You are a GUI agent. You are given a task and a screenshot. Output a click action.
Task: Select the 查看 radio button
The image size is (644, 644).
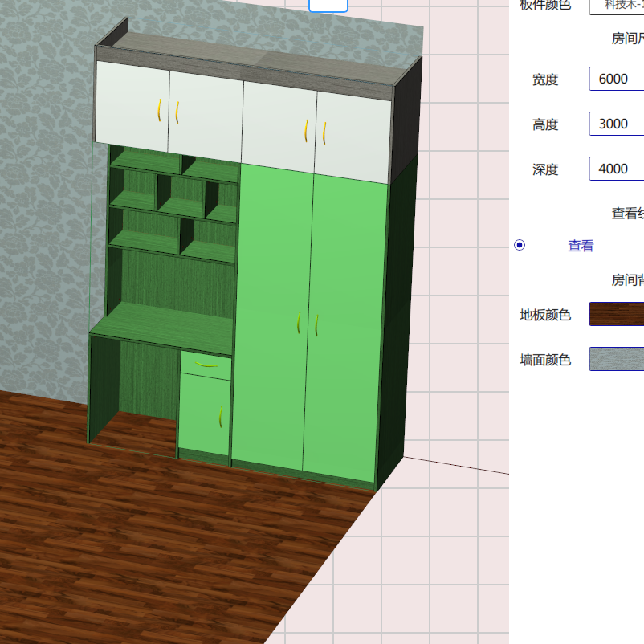click(x=520, y=246)
